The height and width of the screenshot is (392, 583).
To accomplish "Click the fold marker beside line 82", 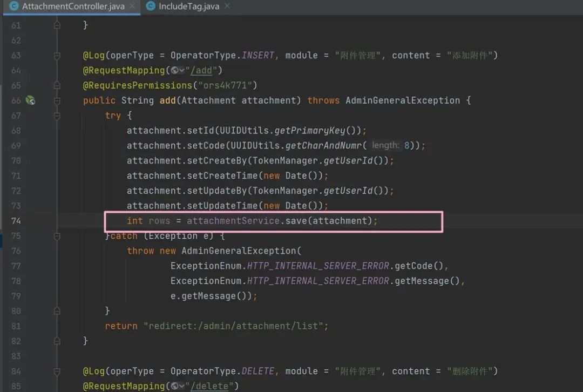I will [57, 340].
